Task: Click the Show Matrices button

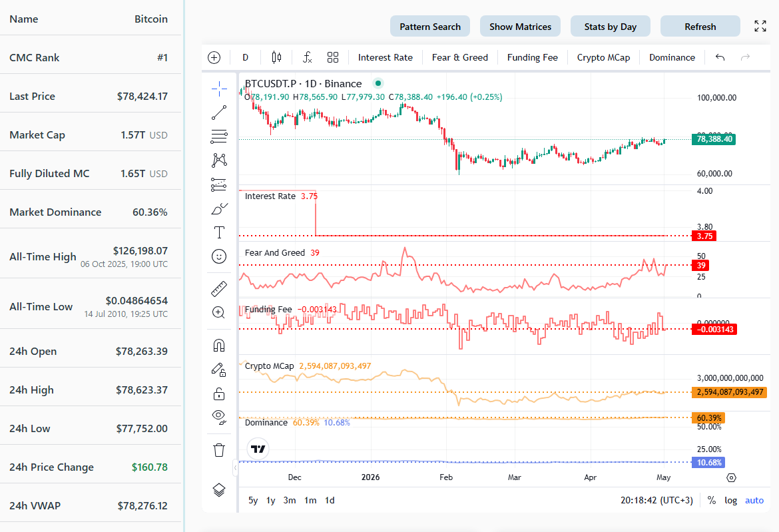Action: click(520, 27)
